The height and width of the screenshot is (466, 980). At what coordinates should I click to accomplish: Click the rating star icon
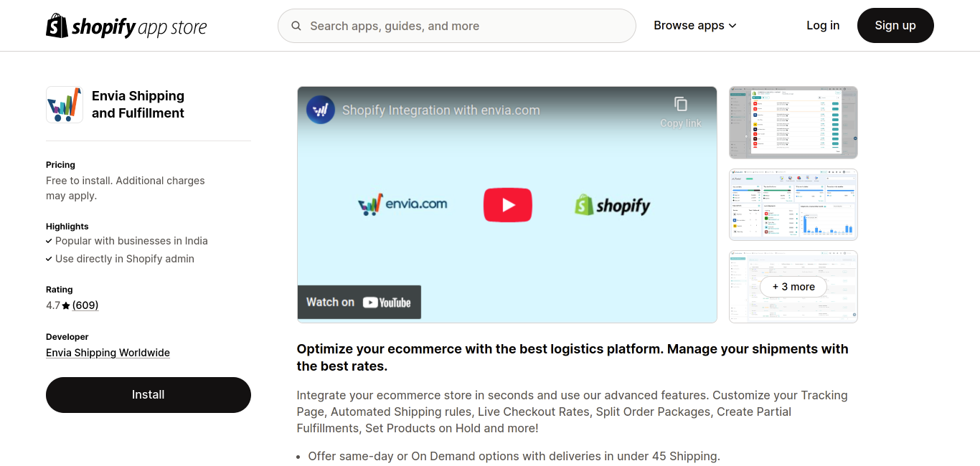click(66, 305)
